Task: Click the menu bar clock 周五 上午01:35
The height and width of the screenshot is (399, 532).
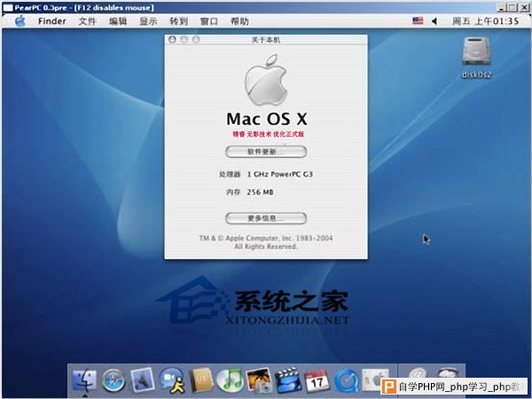Action: [485, 21]
